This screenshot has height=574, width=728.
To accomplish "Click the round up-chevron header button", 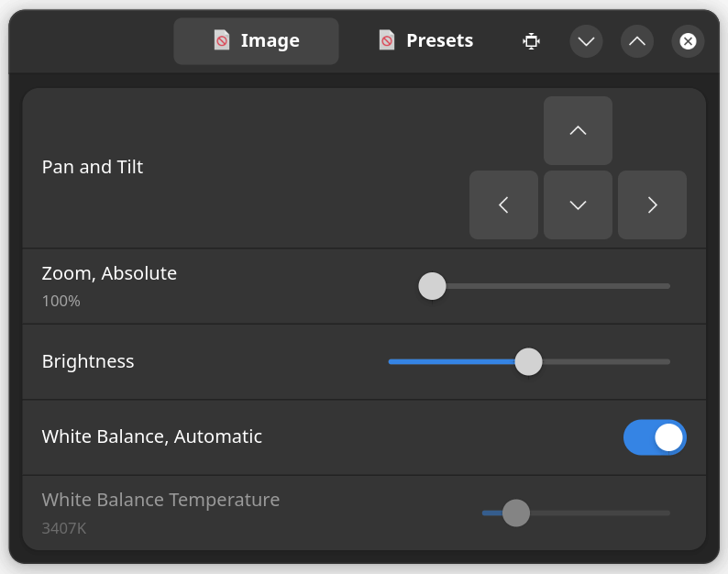I will tap(637, 41).
